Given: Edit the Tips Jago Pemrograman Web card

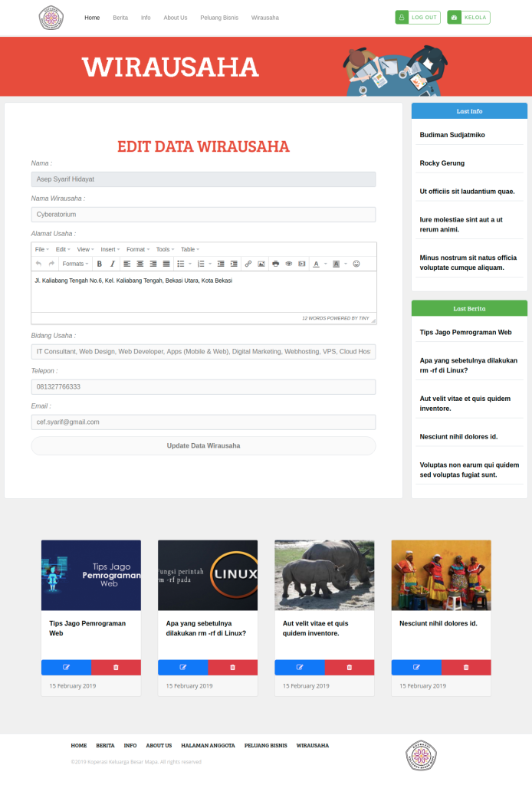Looking at the screenshot, I should click(66, 667).
